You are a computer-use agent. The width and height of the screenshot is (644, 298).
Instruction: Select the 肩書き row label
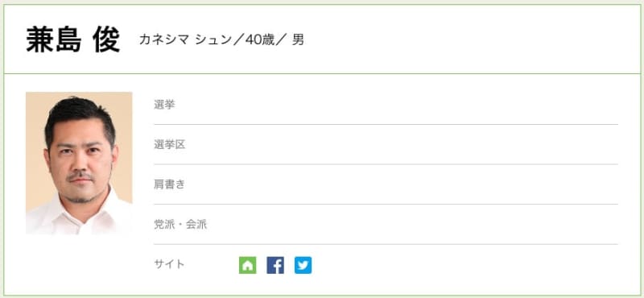point(170,184)
